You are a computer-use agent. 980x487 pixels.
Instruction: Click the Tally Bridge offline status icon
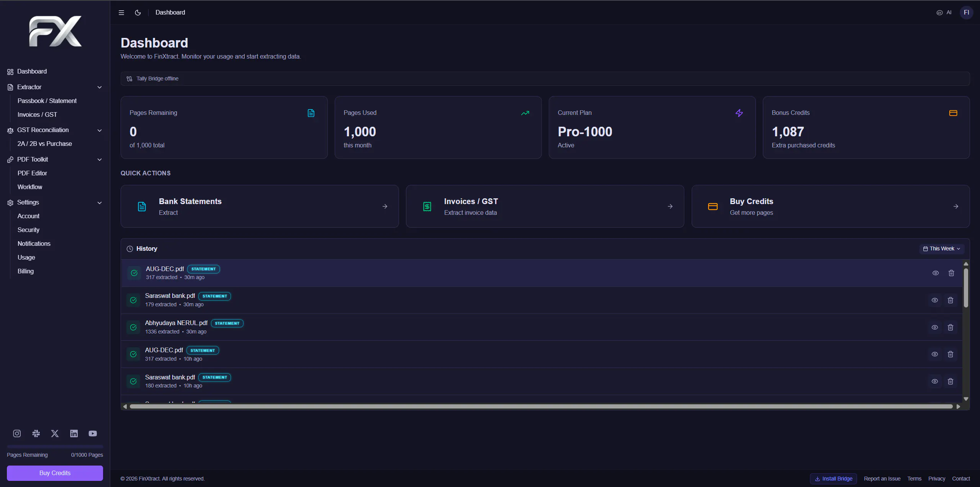point(129,79)
